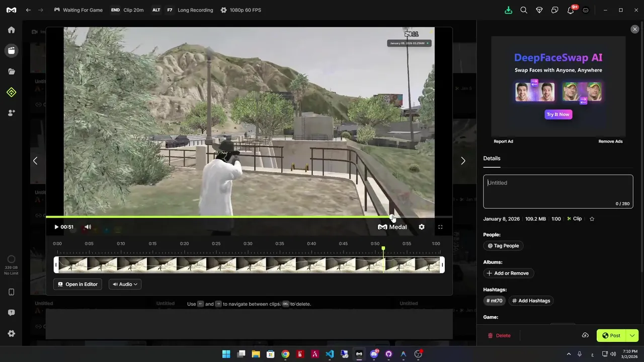Viewport: 644px width, 362px height.
Task: Click the premium diamond icon in top bar
Action: coord(539,10)
